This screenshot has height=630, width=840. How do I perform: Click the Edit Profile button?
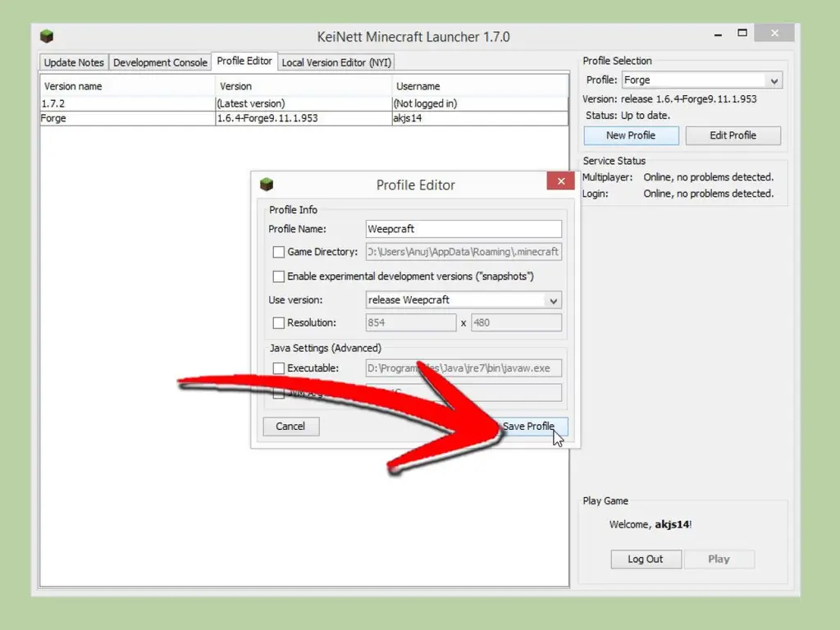tap(733, 135)
